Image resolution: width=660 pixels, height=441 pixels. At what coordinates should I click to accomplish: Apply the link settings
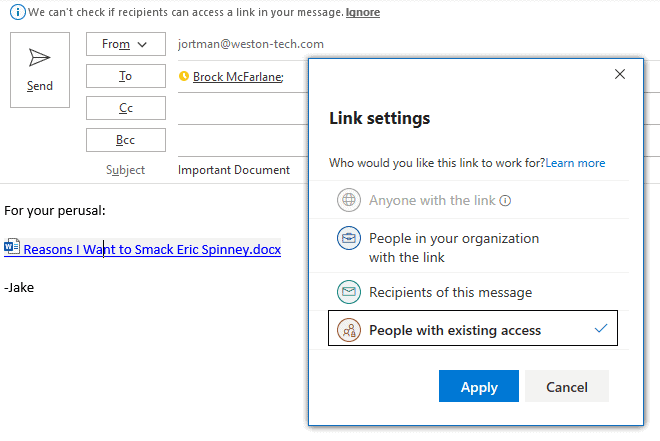coord(479,386)
